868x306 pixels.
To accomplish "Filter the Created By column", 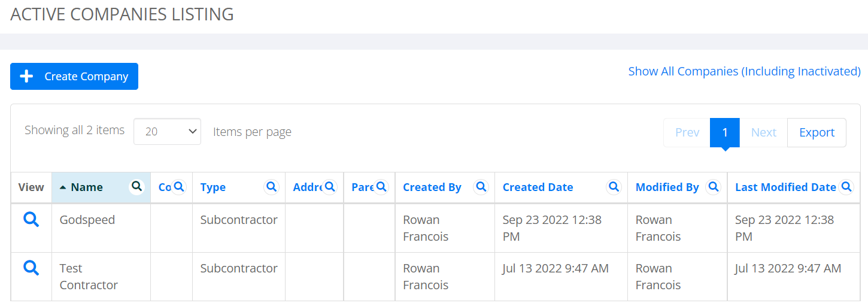I will pos(481,187).
